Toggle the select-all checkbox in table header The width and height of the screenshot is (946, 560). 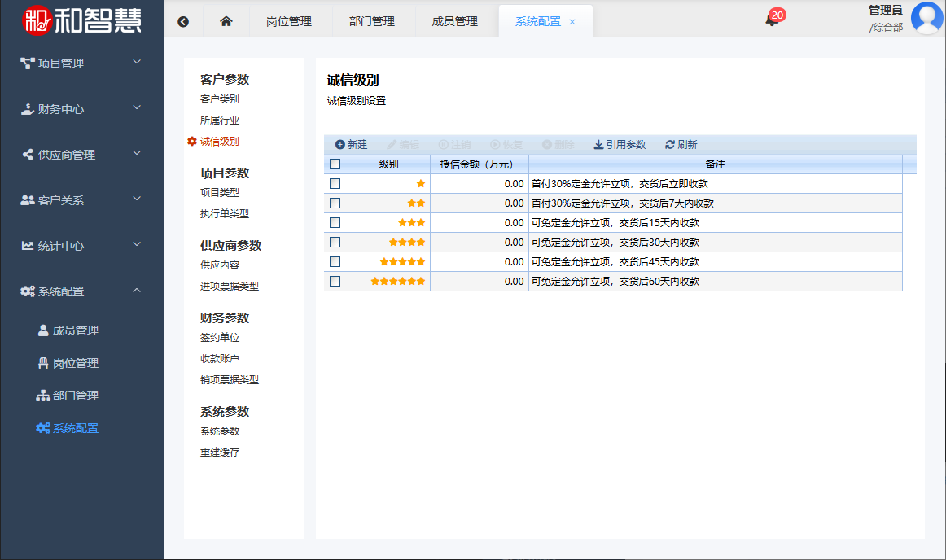click(x=335, y=164)
